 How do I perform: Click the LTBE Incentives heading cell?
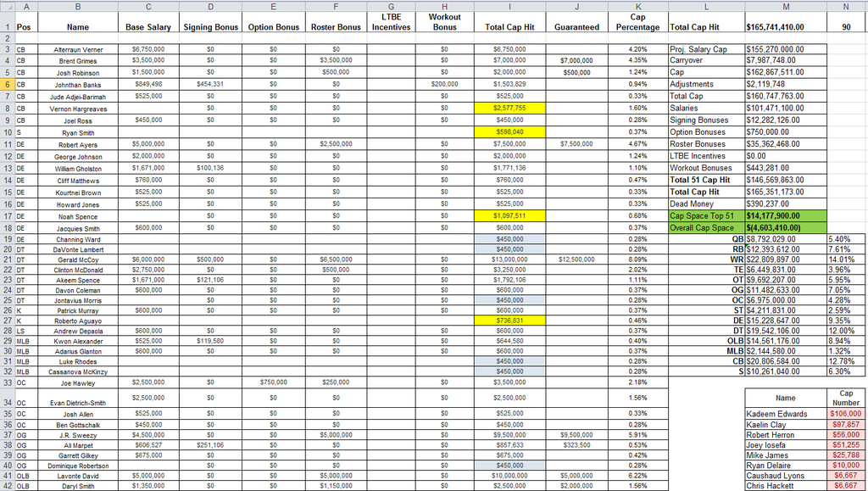[392, 23]
